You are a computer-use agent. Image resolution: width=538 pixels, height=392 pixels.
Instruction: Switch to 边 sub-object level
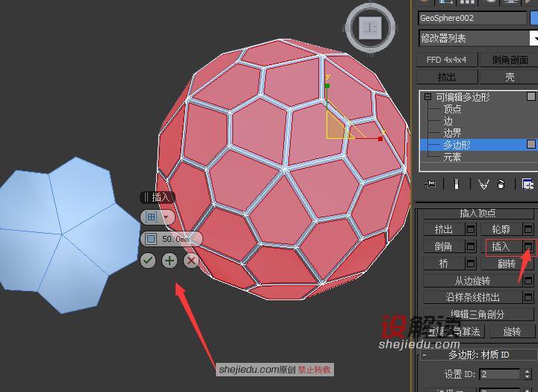[448, 121]
